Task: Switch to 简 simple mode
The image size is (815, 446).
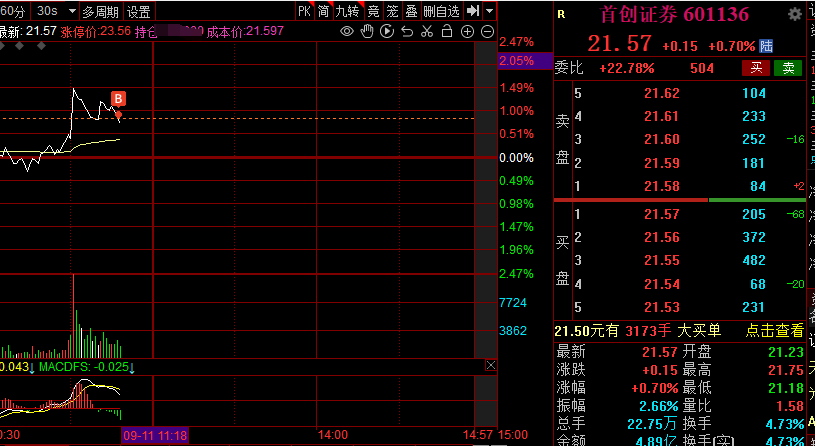Action: pos(323,10)
